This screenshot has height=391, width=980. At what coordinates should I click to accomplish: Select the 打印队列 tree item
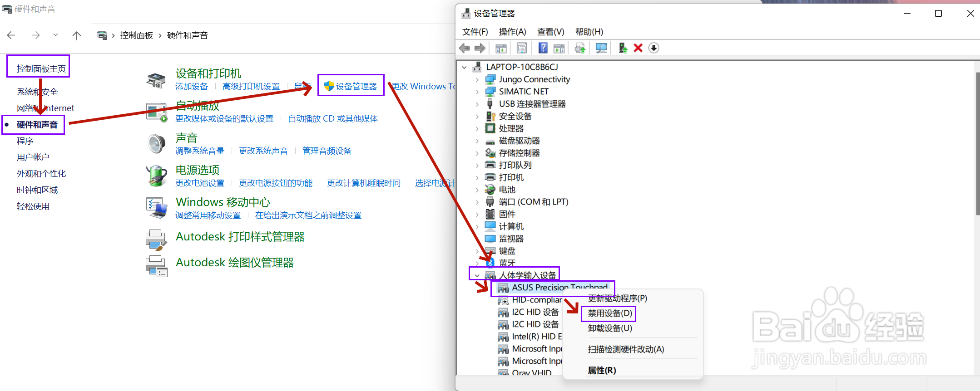tap(515, 165)
